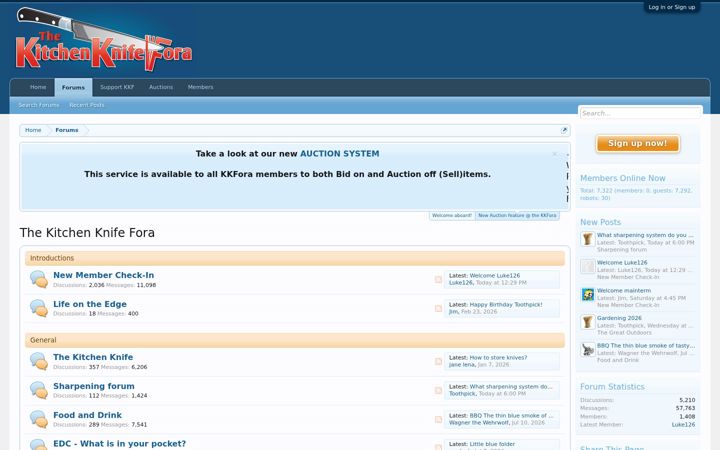
Task: Go to the Auctions tab
Action: click(x=161, y=87)
